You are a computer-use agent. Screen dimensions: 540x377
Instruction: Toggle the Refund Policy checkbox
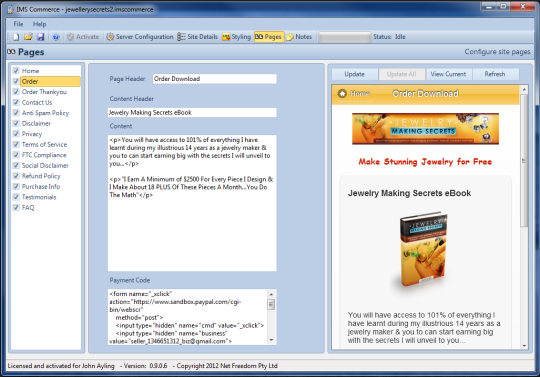(16, 176)
